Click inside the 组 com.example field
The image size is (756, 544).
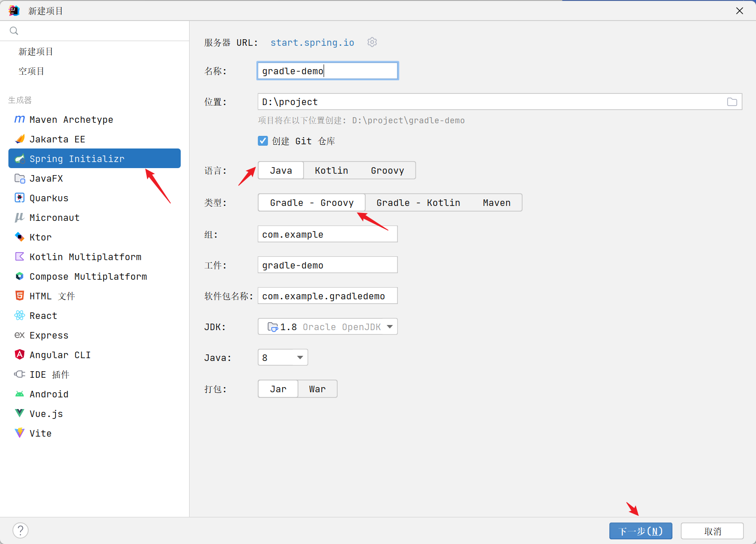pos(327,234)
